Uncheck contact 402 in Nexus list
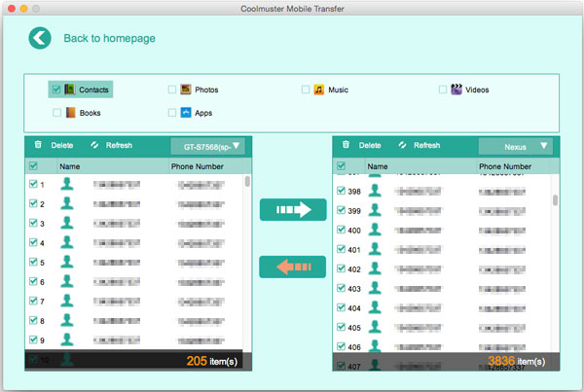Image resolution: width=584 pixels, height=392 pixels. point(341,268)
